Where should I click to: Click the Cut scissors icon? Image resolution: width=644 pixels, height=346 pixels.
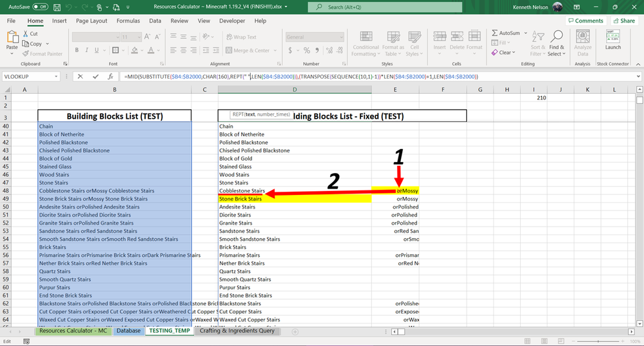(26, 34)
